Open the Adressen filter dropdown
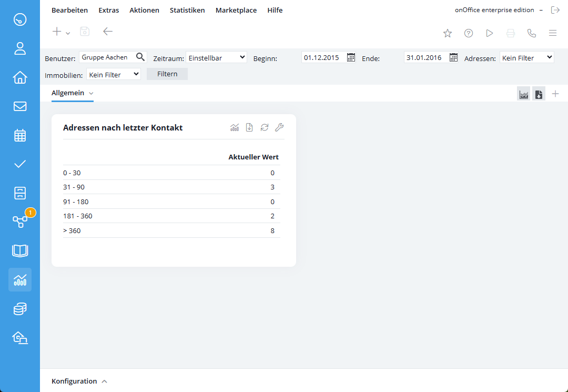Viewport: 568px width, 392px height. [x=526, y=57]
